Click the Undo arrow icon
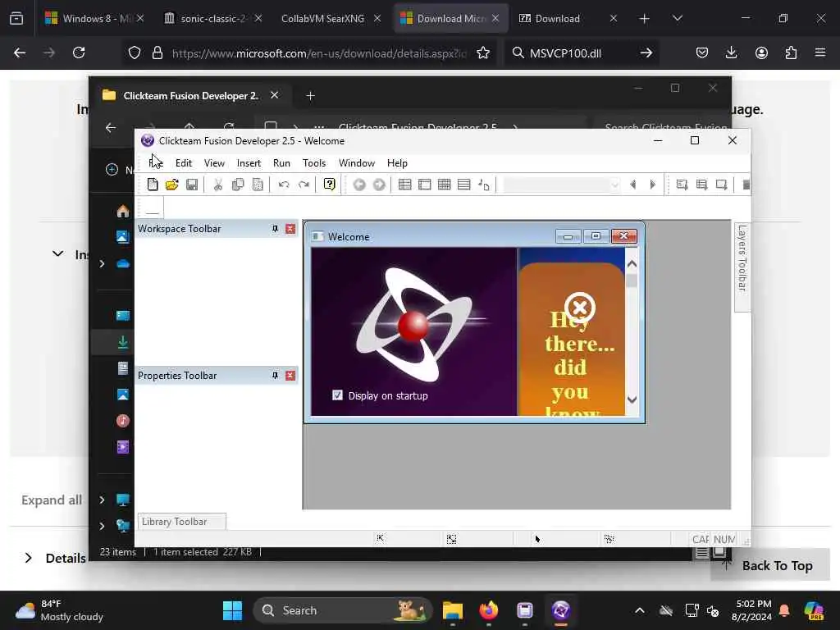840x630 pixels. [x=284, y=185]
